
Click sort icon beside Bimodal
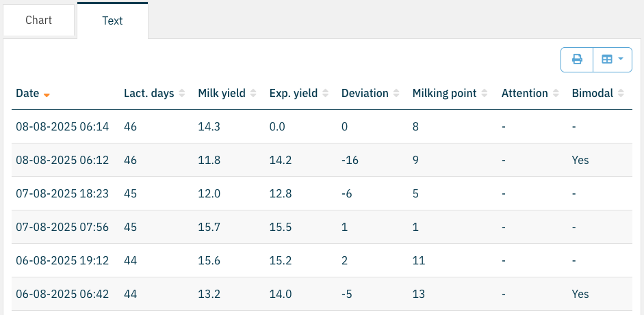tap(619, 94)
